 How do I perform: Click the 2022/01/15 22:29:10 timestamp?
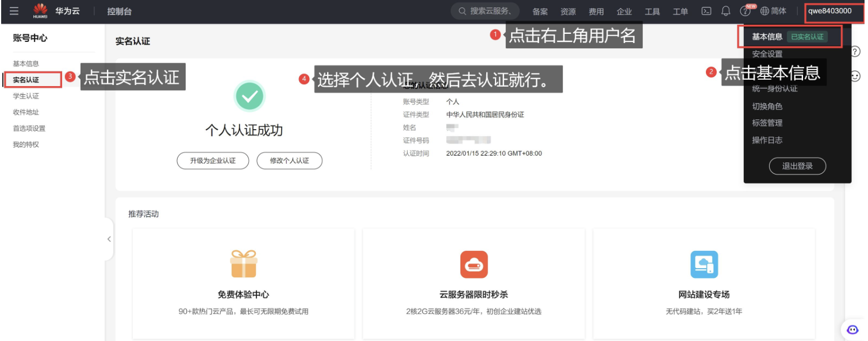[x=494, y=154]
